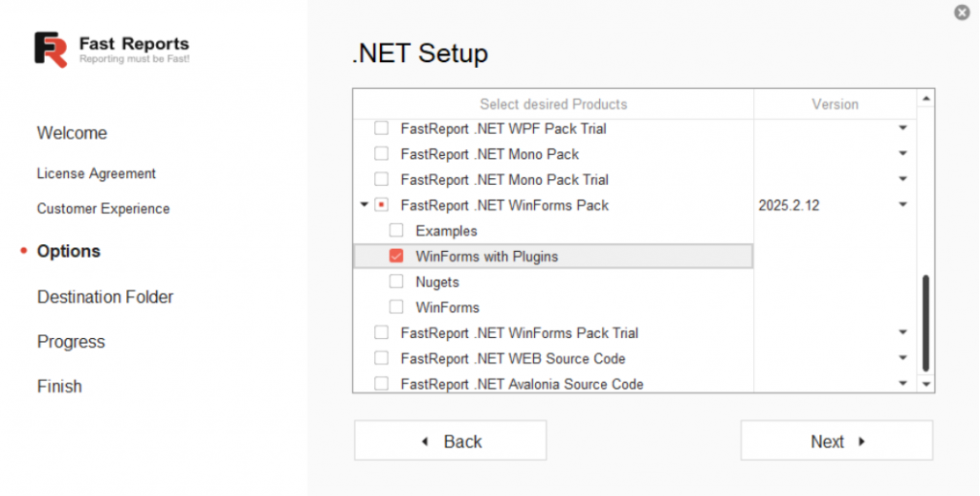Click the product list vertical scrollbar thumb
980x496 pixels.
(x=925, y=323)
